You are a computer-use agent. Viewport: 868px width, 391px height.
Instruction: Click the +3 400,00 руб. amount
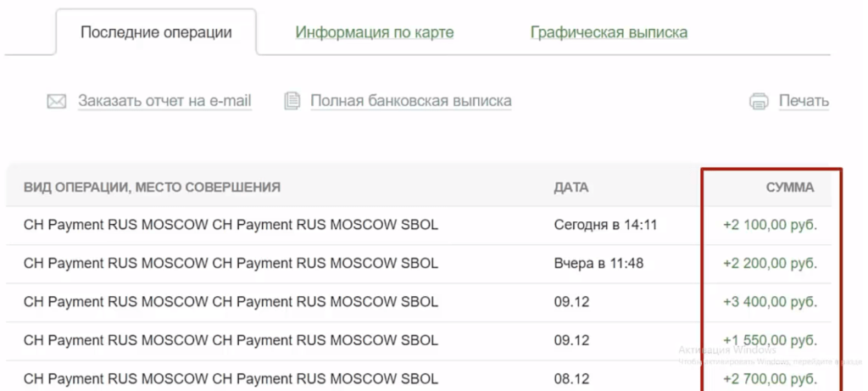770,302
